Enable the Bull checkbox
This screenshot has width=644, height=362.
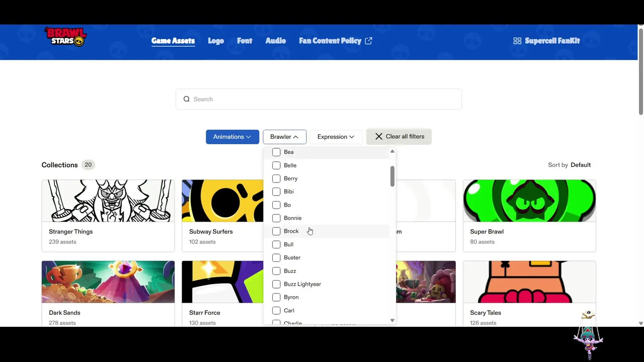pos(276,244)
